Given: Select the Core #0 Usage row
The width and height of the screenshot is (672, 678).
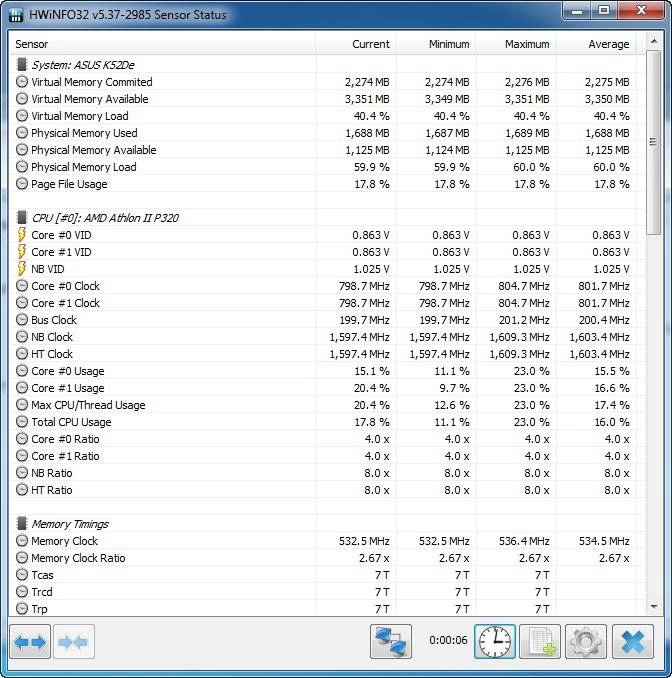Looking at the screenshot, I should 326,371.
